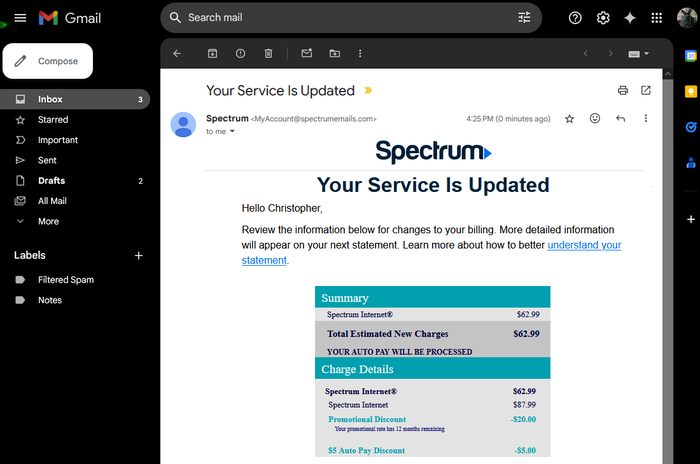Viewport: 700px width, 464px height.
Task: Reply to the Spectrum email
Action: tap(621, 118)
